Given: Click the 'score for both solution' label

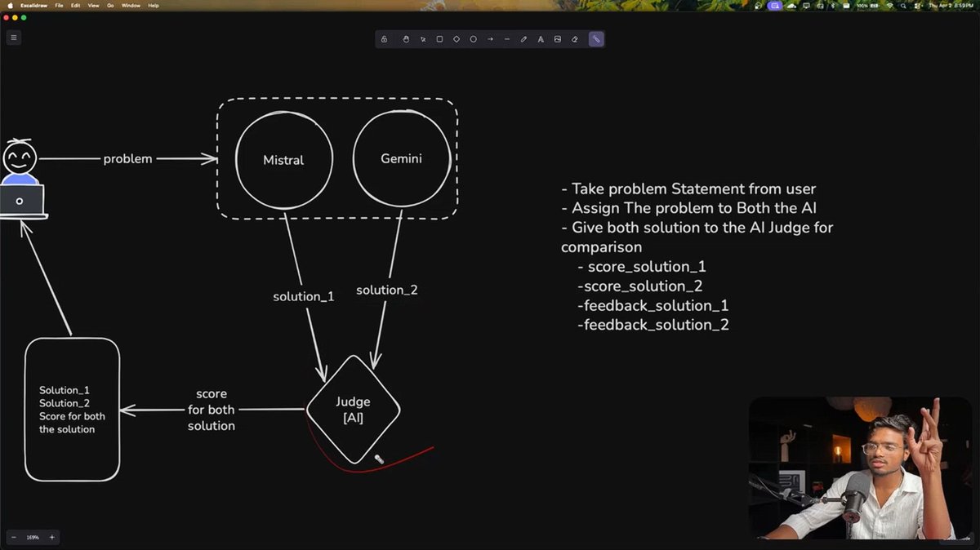Looking at the screenshot, I should click(x=212, y=410).
